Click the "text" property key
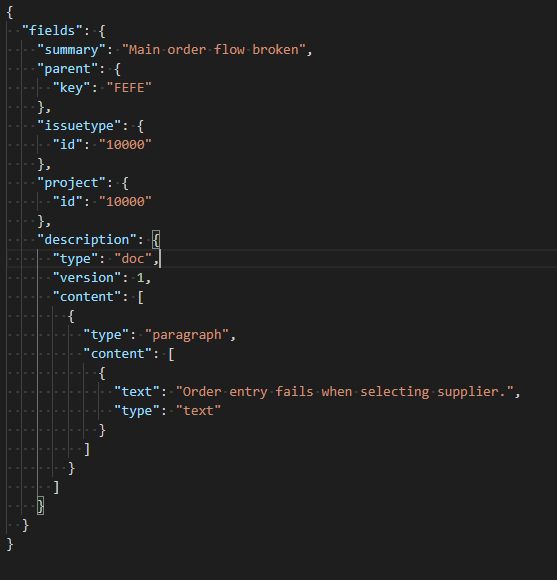Screen dimensions: 557x580 pyautogui.click(x=137, y=392)
